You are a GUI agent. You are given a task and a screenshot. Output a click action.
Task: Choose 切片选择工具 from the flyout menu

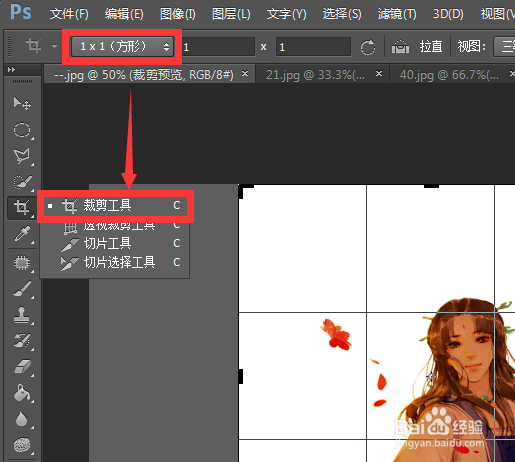click(115, 262)
